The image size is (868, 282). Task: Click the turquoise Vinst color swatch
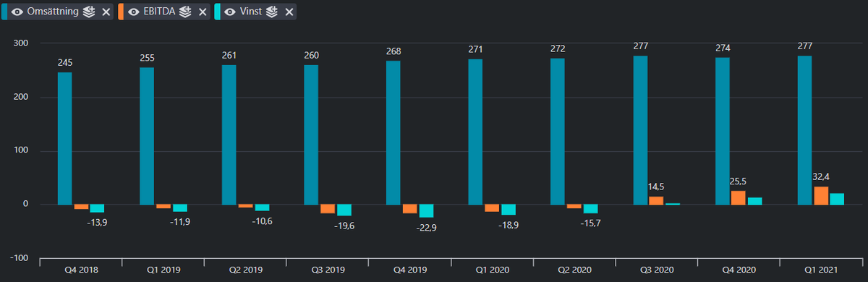click(216, 12)
